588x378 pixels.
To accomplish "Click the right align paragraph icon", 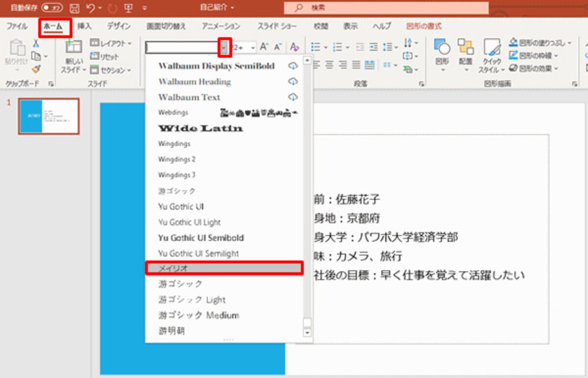I will (343, 65).
